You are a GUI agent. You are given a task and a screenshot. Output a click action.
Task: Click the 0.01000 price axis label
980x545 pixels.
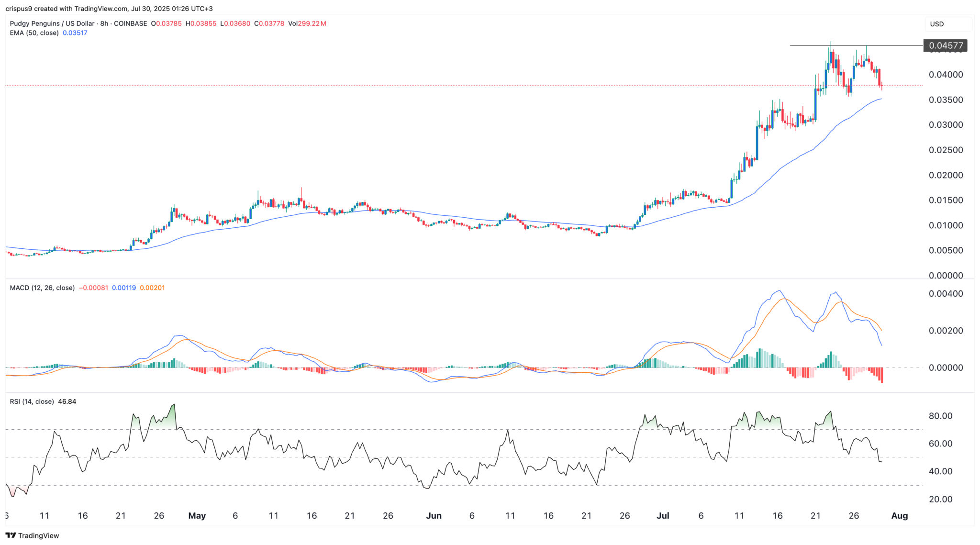tap(946, 225)
